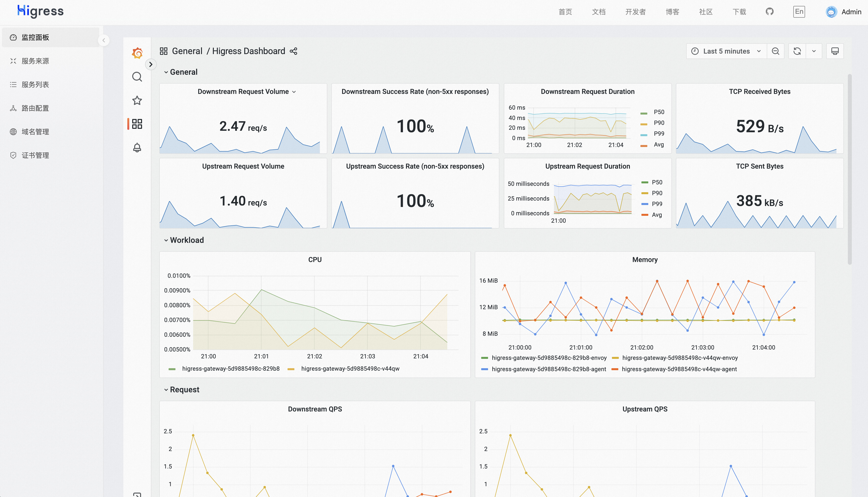868x497 pixels.
Task: Toggle P50 series in Downstream Duration legend
Action: coord(659,112)
